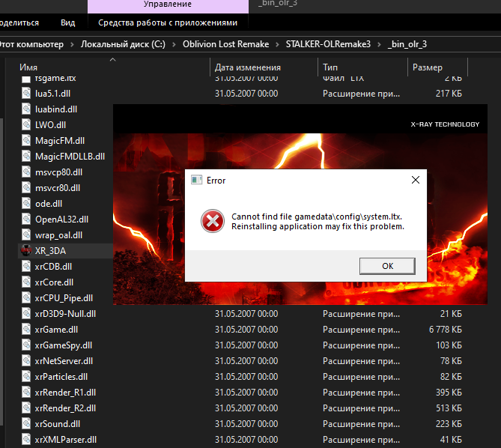Image resolution: width=501 pixels, height=448 pixels.
Task: Go to STALKER-OLRemake3 breadcrumb folder
Action: point(328,44)
